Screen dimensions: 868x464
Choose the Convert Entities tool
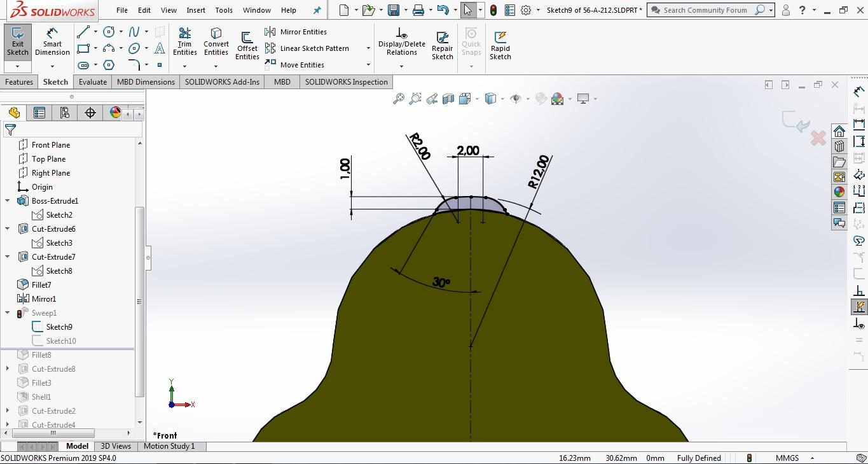216,42
